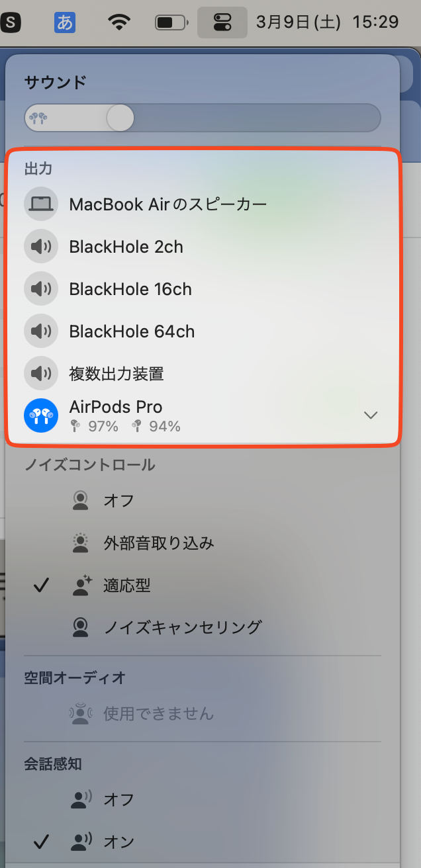The width and height of the screenshot is (421, 868).
Task: Select BlackHole 2ch as output
Action: 203,247
